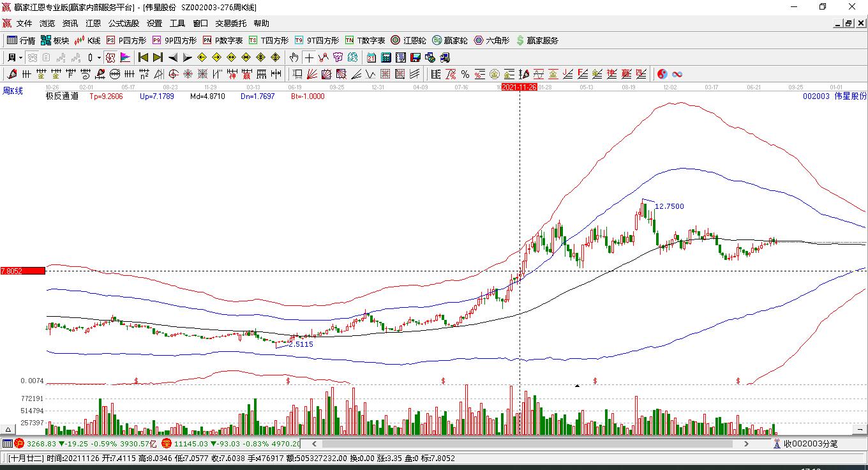Image resolution: width=868 pixels, height=470 pixels.
Task: Click the Shenzhen index 深 icon
Action: 167,444
